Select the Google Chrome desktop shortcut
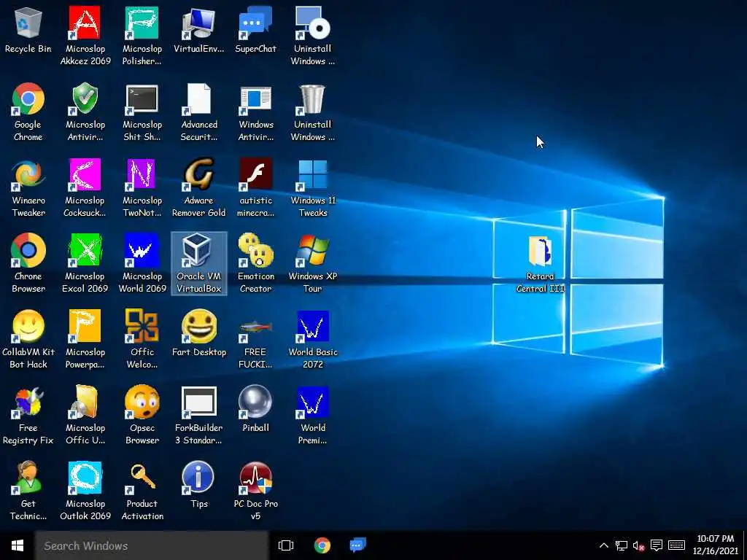 click(28, 99)
